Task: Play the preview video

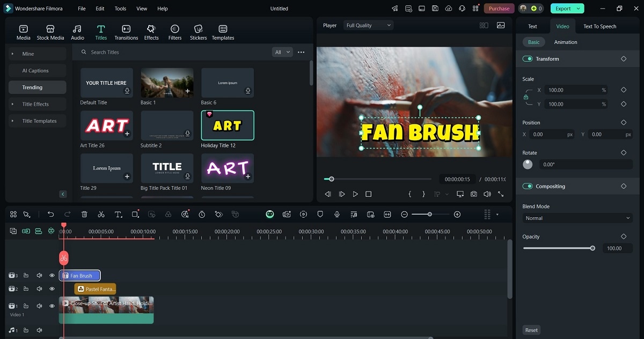Action: pos(355,194)
